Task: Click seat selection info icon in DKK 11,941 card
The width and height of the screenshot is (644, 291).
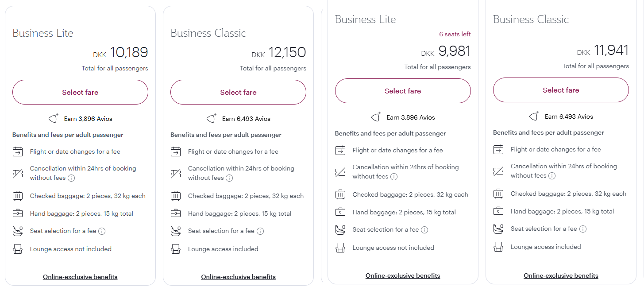Action: pyautogui.click(x=583, y=229)
